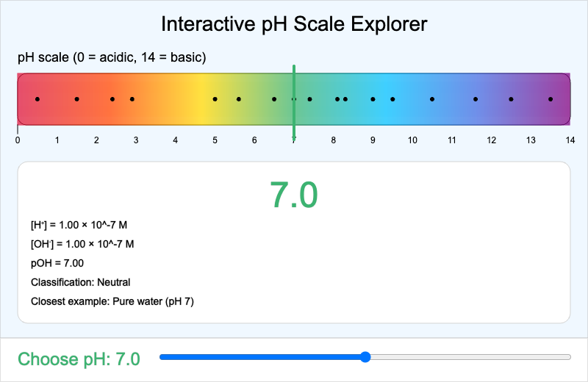Viewport: 588px width, 382px height.
Task: Select the 'Closest example: Pure water' text
Action: [x=112, y=301]
